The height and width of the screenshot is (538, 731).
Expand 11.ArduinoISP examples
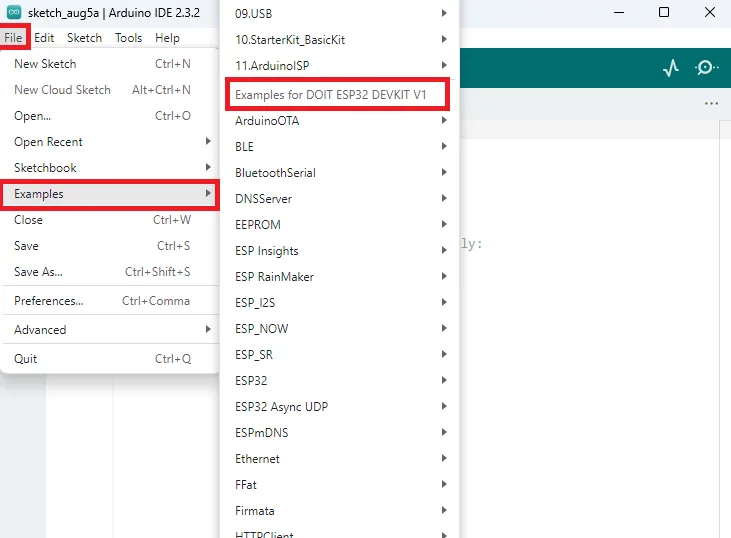(x=340, y=66)
